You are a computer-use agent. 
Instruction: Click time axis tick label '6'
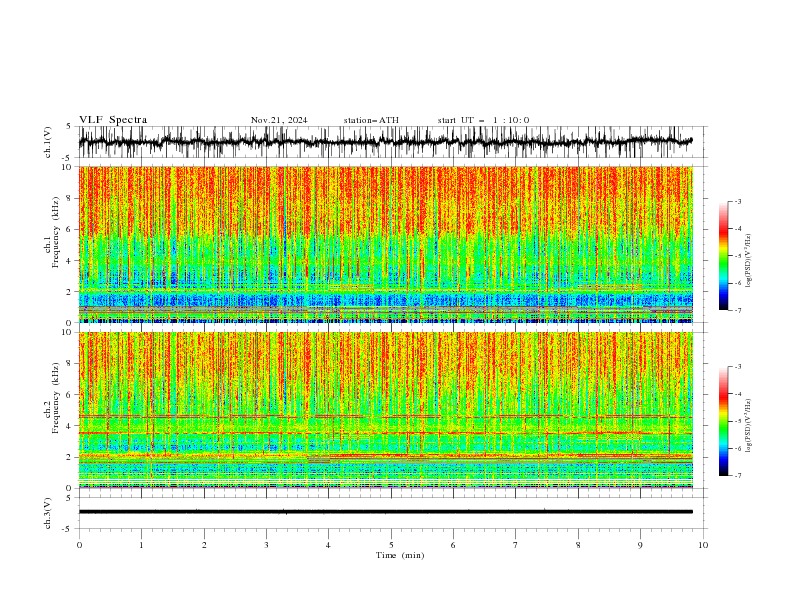click(453, 545)
